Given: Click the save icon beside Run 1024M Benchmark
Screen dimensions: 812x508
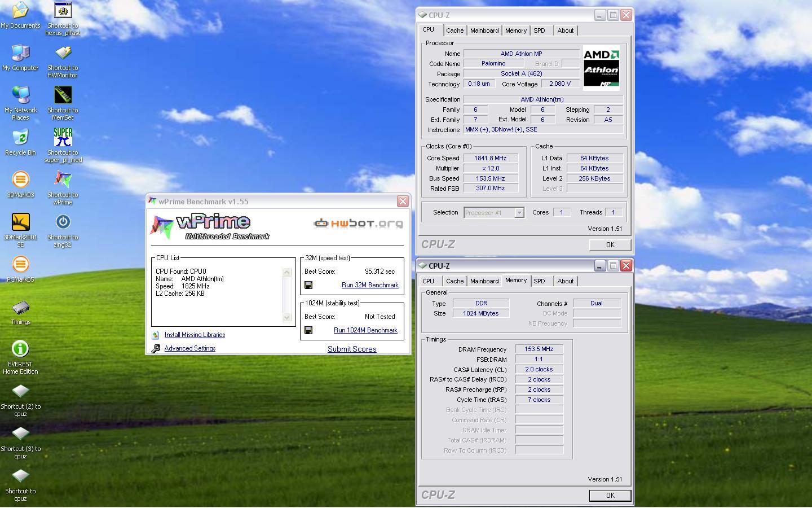Looking at the screenshot, I should tap(308, 330).
